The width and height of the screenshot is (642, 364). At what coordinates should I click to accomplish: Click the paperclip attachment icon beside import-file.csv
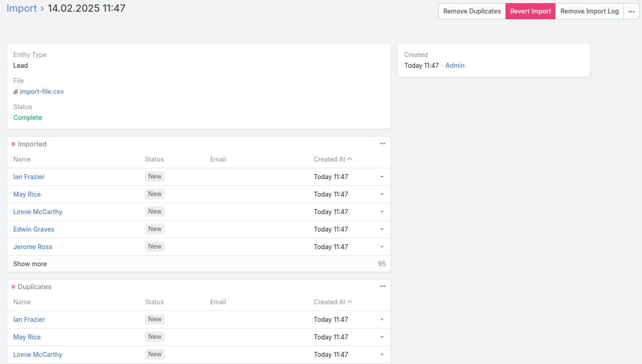pos(16,92)
